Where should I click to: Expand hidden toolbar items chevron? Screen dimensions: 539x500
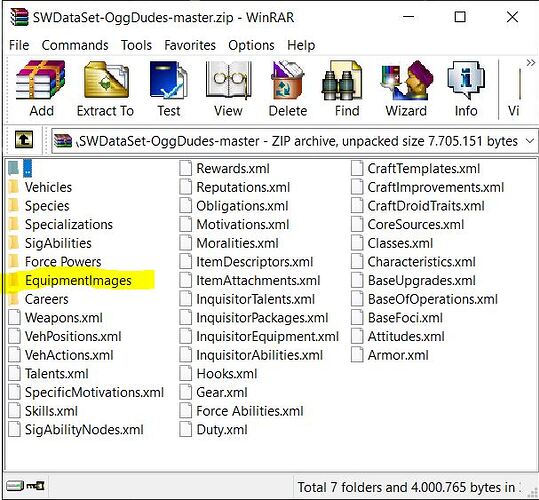coord(531,63)
